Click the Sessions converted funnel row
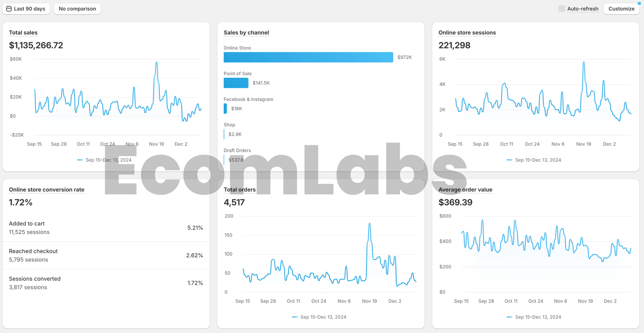The height and width of the screenshot is (333, 644). 106,283
